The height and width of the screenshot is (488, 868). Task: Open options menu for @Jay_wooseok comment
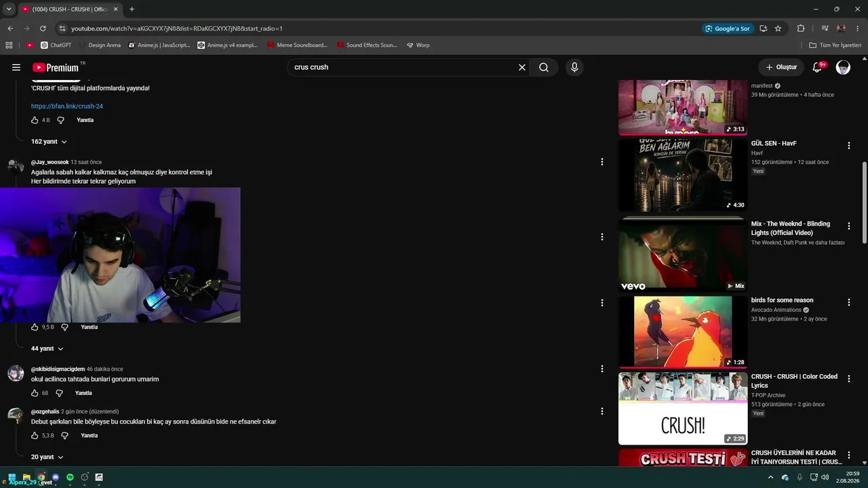[x=601, y=162]
